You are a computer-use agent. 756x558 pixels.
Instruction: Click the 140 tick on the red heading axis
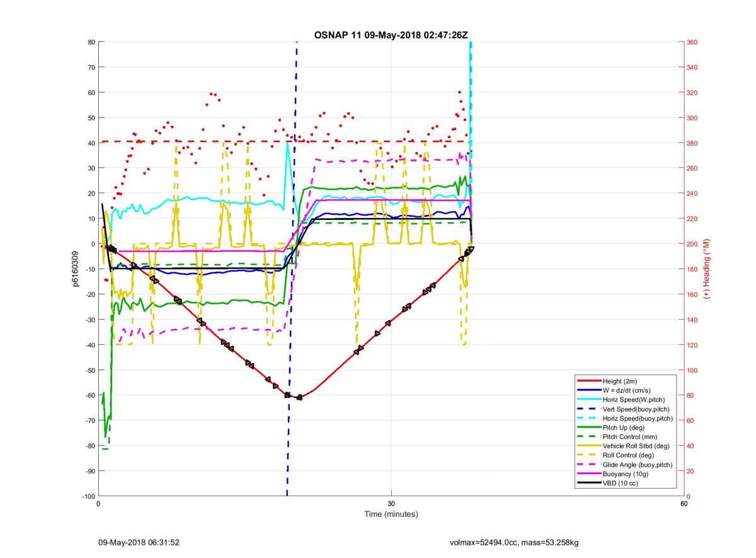pos(692,320)
